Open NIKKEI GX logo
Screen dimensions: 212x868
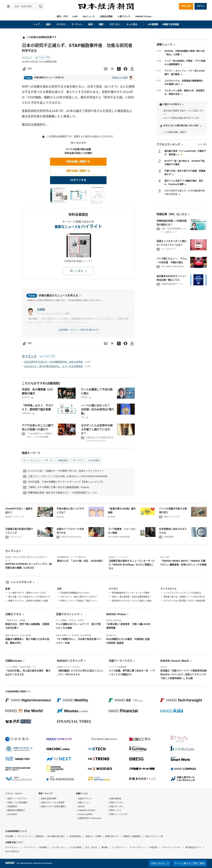[126, 700]
